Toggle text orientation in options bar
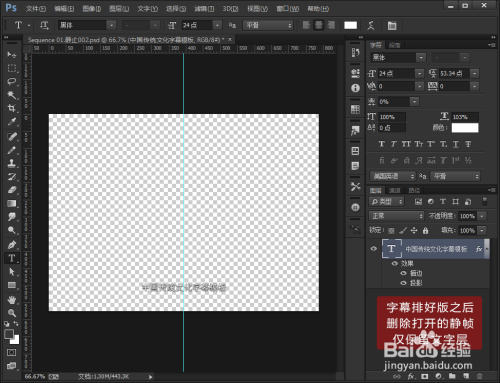Screen dimensions: 500x383 coord(44,25)
